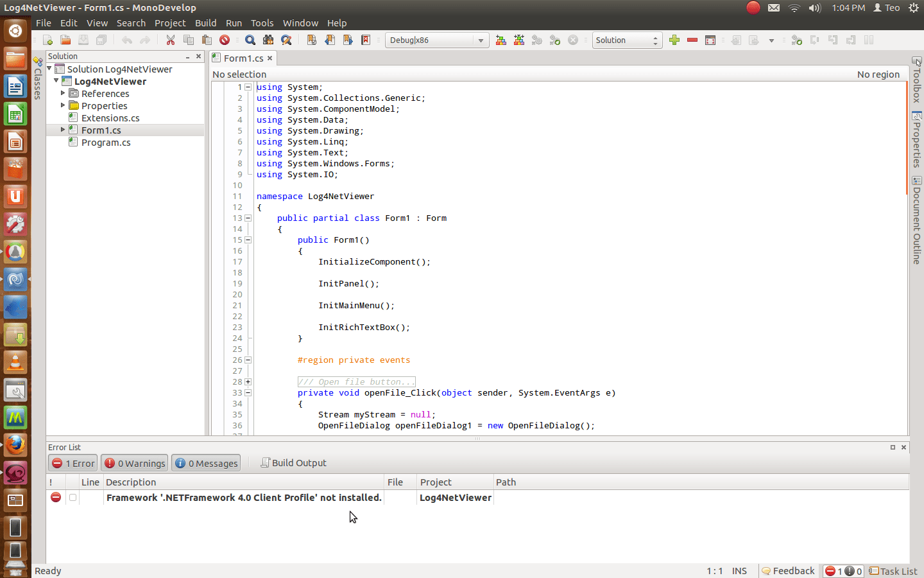The width and height of the screenshot is (924, 578).
Task: Toggle the '0 Warnings' filter button
Action: [135, 463]
